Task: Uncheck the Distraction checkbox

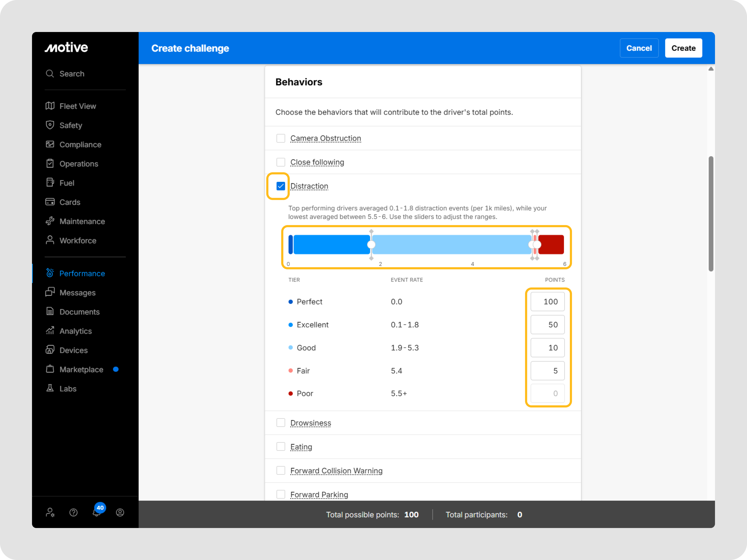Action: click(x=281, y=186)
